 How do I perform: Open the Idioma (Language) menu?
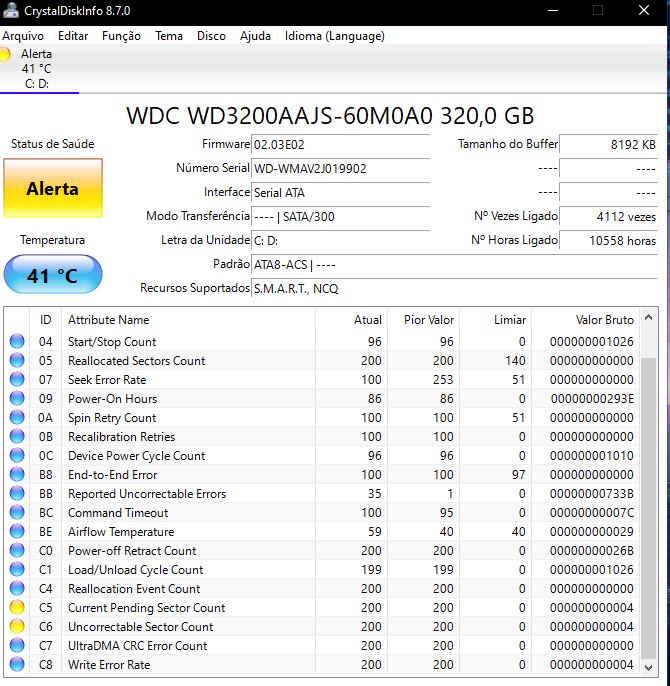click(335, 36)
